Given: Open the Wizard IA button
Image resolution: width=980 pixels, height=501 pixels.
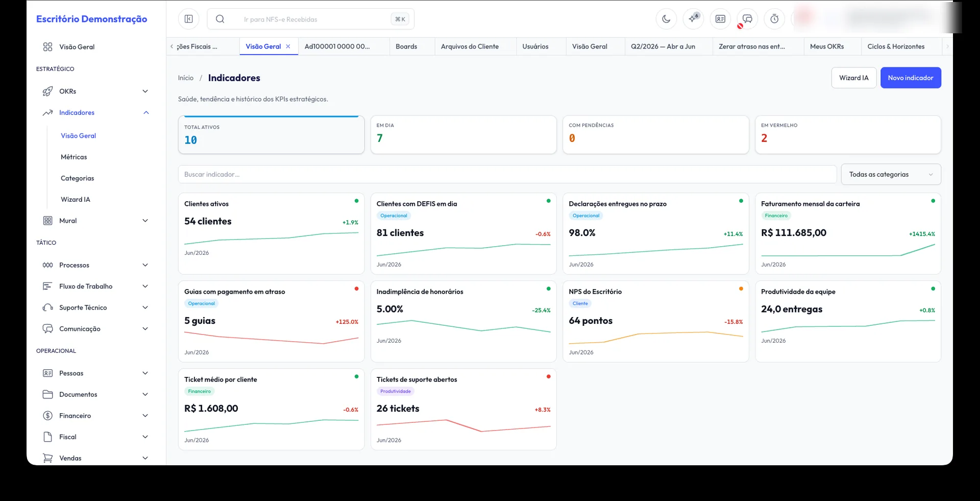Looking at the screenshot, I should (854, 78).
